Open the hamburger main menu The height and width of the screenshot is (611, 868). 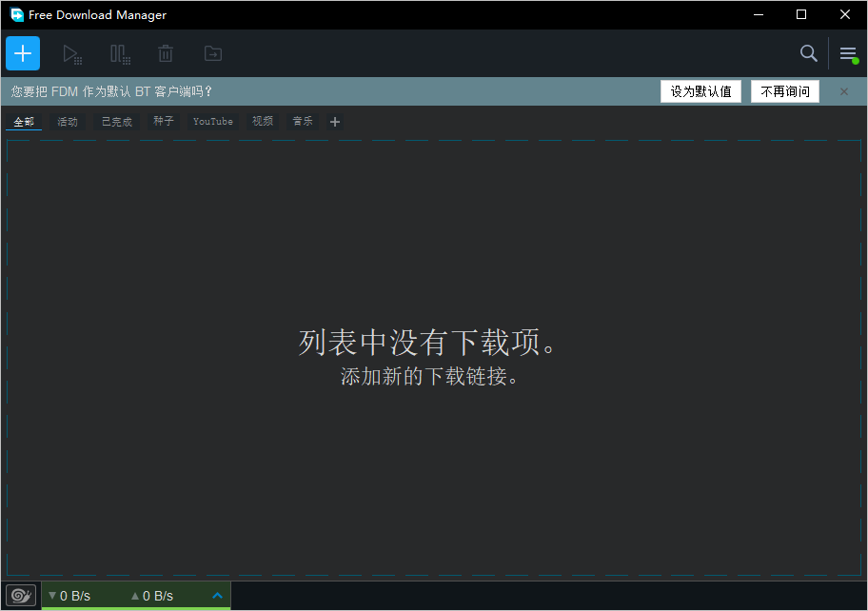(848, 54)
